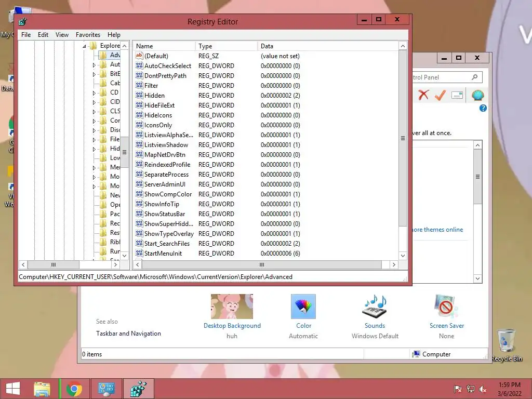Screen dimensions: 532x399
Task: Click the shell globe icon in Control Panel toolbar
Action: tap(477, 96)
